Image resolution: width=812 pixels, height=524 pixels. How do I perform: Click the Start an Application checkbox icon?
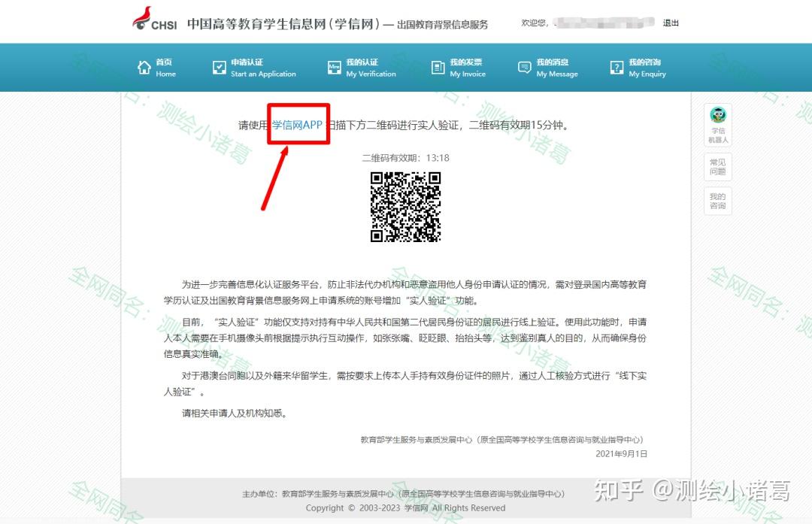[219, 68]
